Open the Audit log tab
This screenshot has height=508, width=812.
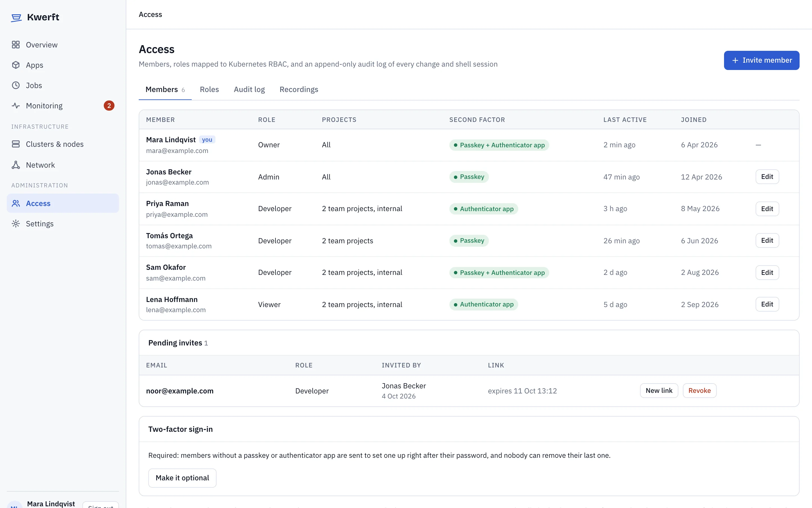tap(249, 89)
